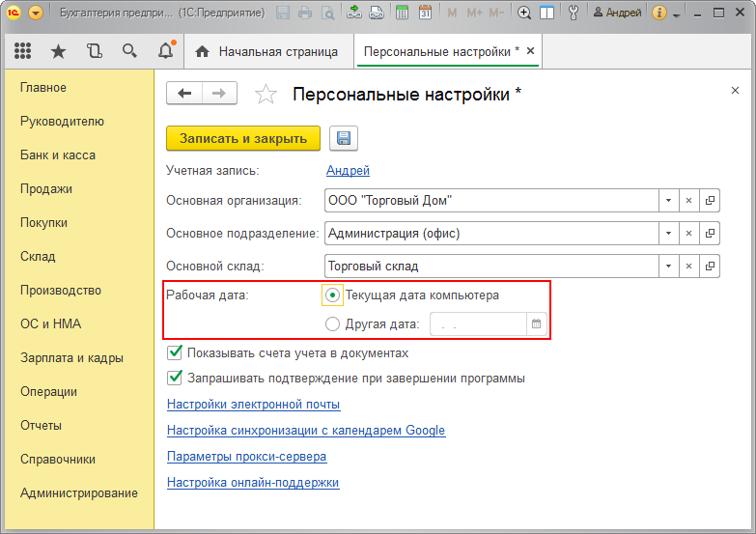Select the 'Другая дата' radio button
This screenshot has height=534, width=756.
coord(333,324)
